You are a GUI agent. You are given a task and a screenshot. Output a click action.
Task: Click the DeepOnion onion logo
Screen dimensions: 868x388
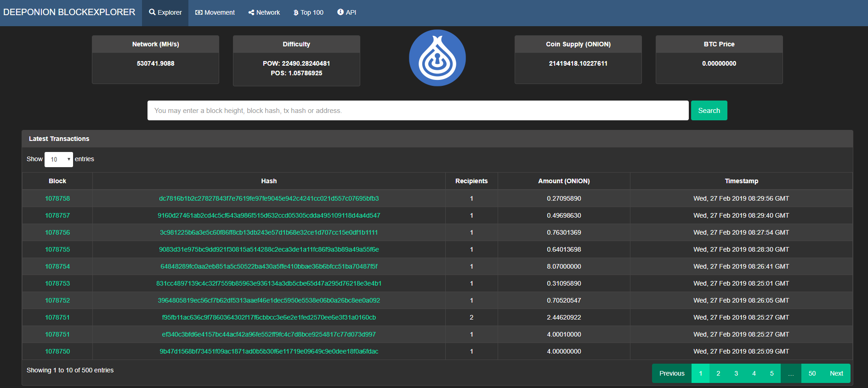[437, 58]
